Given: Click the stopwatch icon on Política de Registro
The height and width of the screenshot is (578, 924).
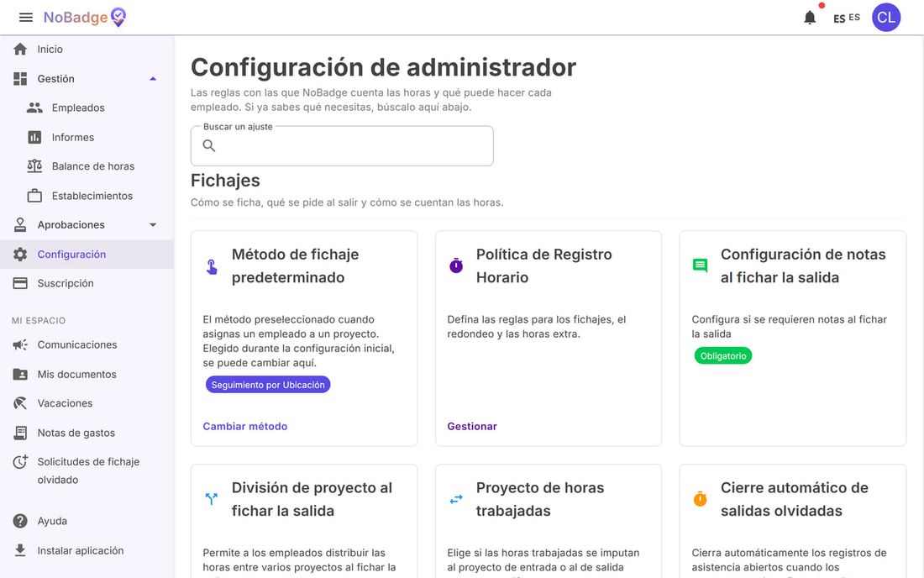Looking at the screenshot, I should click(x=456, y=265).
